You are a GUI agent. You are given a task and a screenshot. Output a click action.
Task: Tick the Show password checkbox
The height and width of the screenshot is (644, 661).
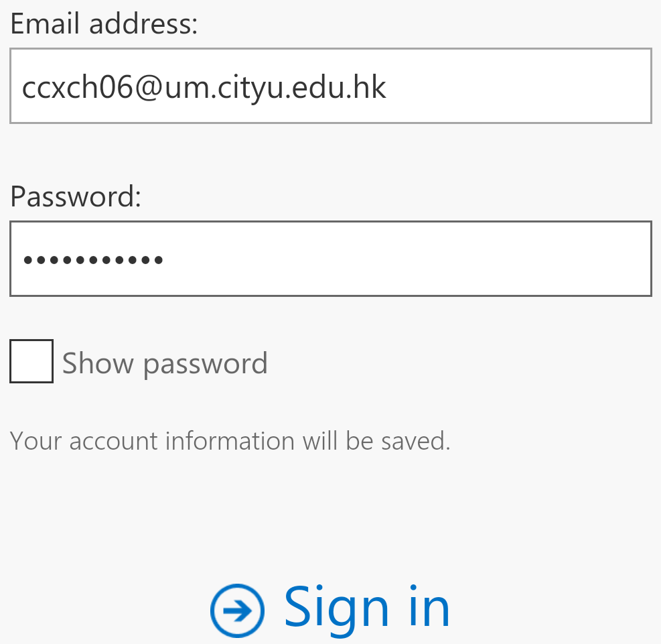[31, 361]
